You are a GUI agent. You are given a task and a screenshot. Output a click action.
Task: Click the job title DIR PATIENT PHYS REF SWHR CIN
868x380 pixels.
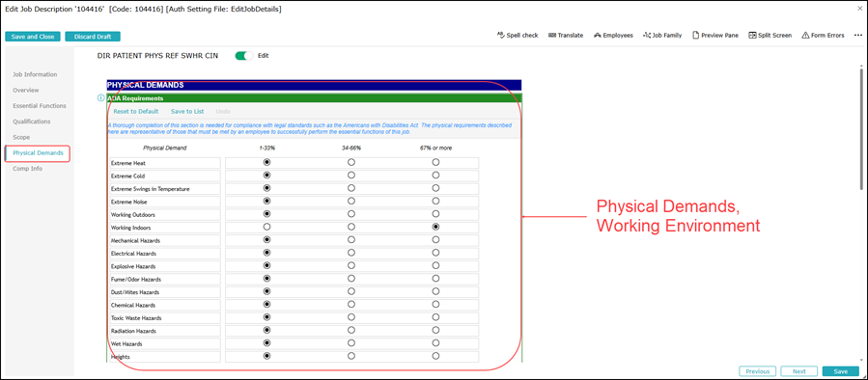click(157, 55)
